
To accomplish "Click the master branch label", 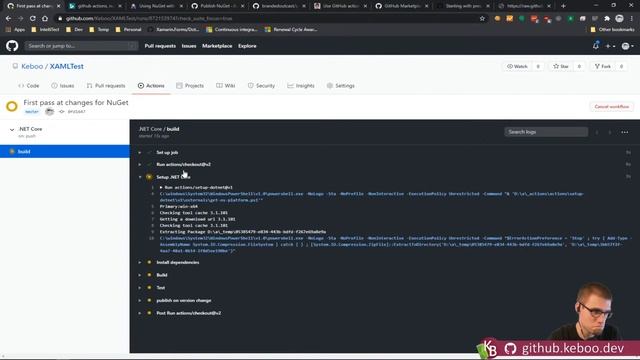I will point(32,111).
